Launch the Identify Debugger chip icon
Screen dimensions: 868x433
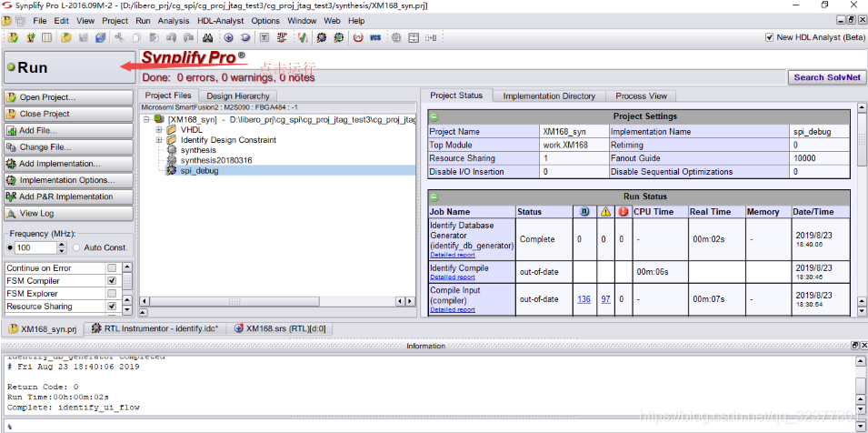coord(338,37)
